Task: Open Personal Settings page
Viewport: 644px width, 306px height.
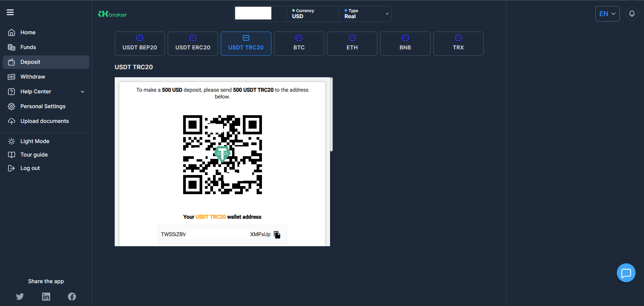Action: click(x=43, y=106)
